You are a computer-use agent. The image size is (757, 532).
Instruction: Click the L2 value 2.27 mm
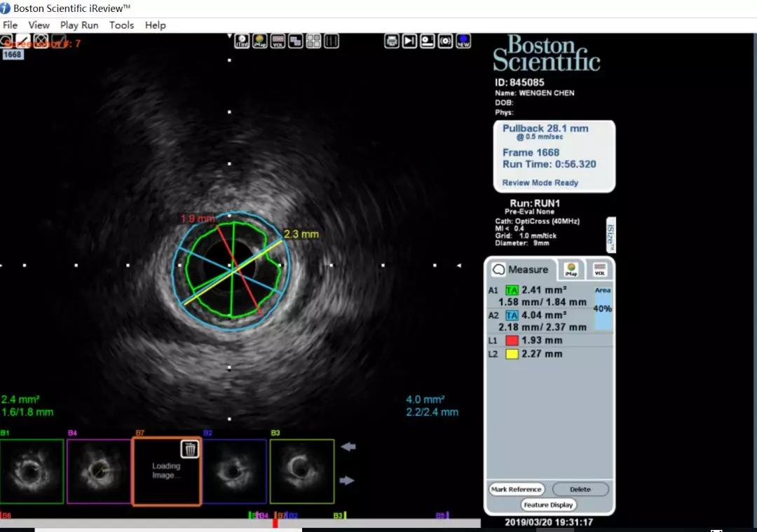tap(542, 354)
